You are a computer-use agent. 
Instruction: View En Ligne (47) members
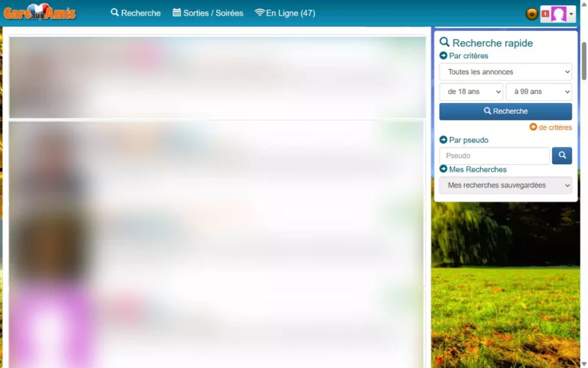284,13
